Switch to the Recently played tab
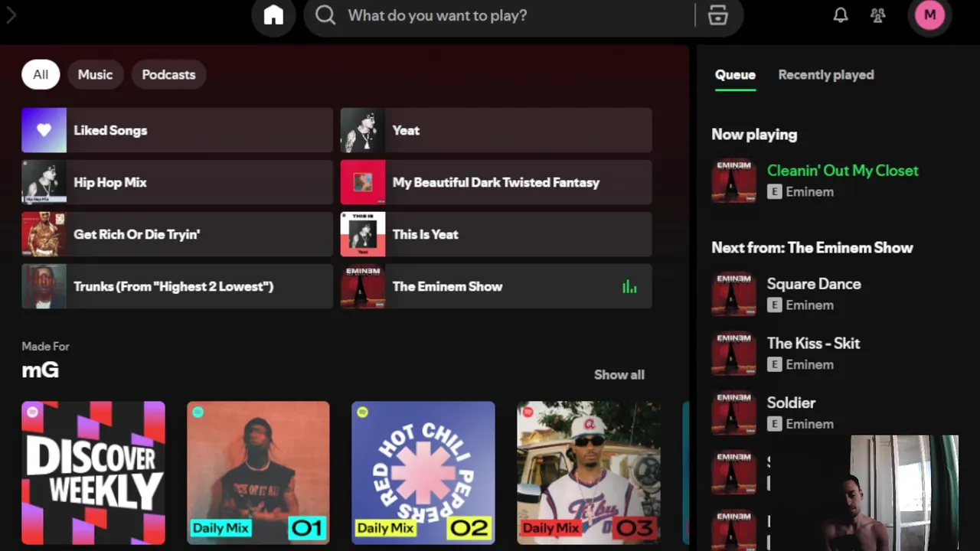 coord(826,74)
